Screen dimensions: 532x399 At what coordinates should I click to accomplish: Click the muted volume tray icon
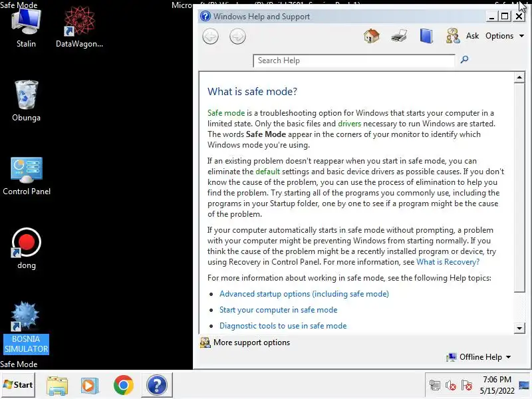click(451, 385)
